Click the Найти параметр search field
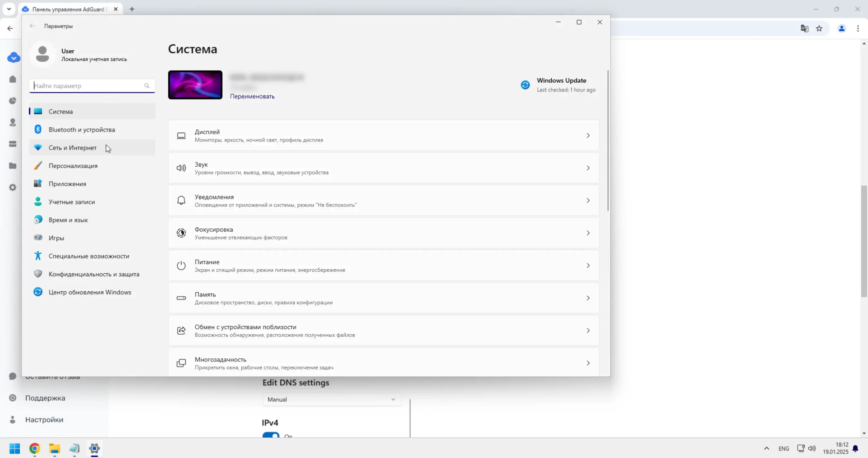Viewport: 868px width, 458px height. click(x=88, y=86)
